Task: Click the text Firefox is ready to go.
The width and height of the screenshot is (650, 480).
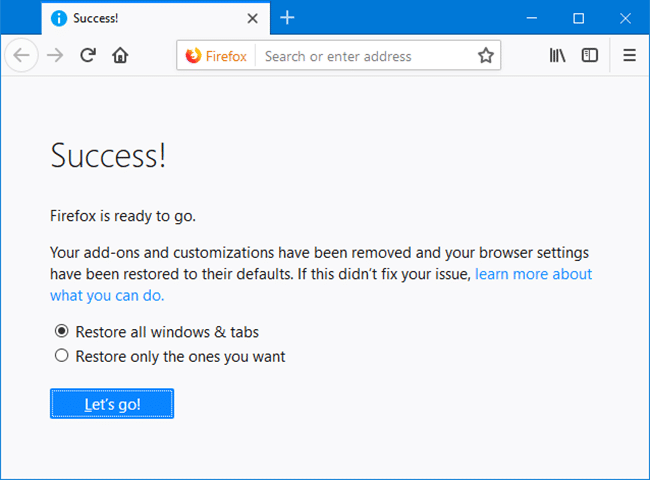Action: (123, 216)
